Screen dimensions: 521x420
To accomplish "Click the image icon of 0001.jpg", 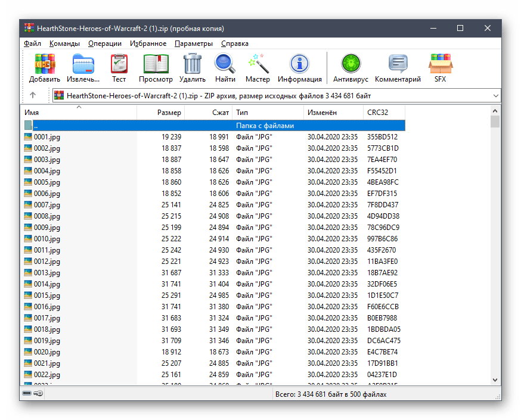I will [x=28, y=136].
